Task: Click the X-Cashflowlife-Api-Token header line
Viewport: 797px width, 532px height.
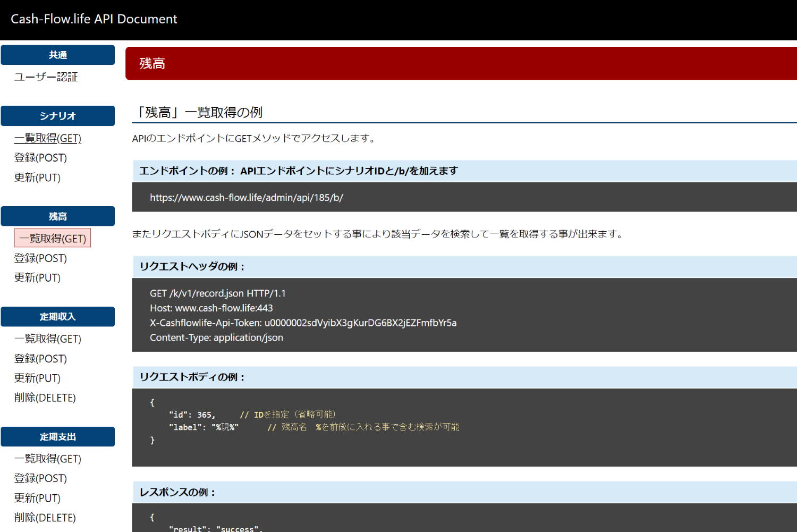Action: point(303,323)
